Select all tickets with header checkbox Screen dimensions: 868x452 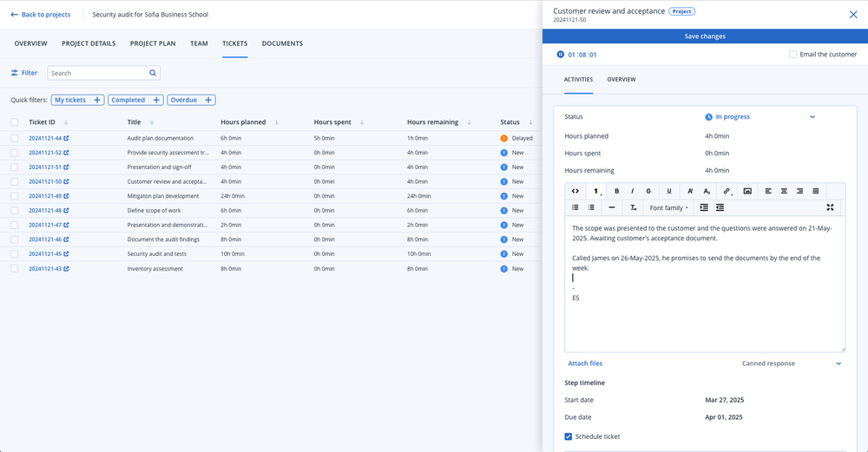[x=15, y=122]
